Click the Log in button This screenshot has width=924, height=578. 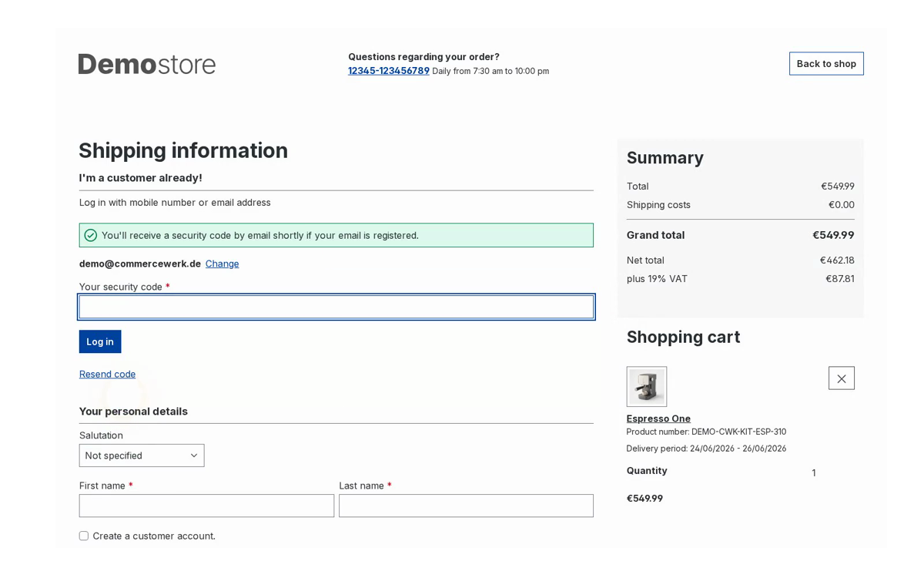100,341
